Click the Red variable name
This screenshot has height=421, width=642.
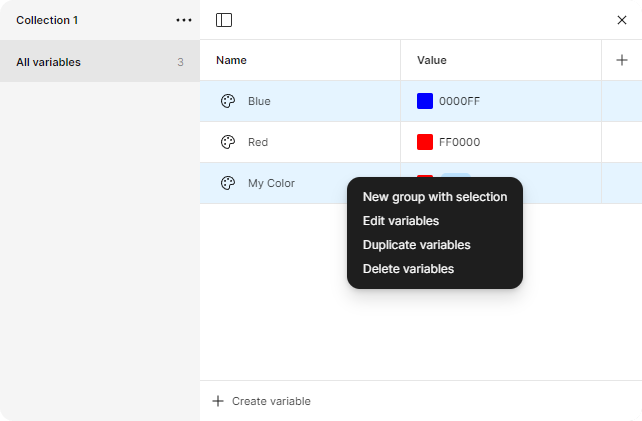pyautogui.click(x=258, y=142)
